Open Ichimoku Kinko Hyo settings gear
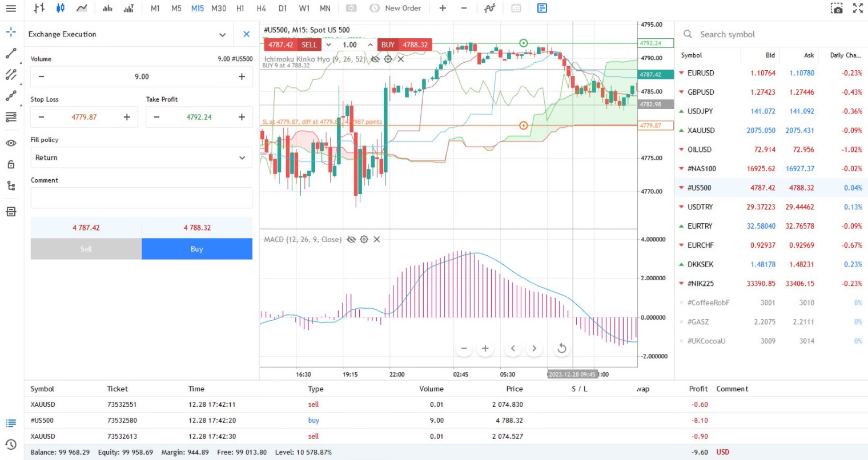This screenshot has height=460, width=868. tap(388, 59)
